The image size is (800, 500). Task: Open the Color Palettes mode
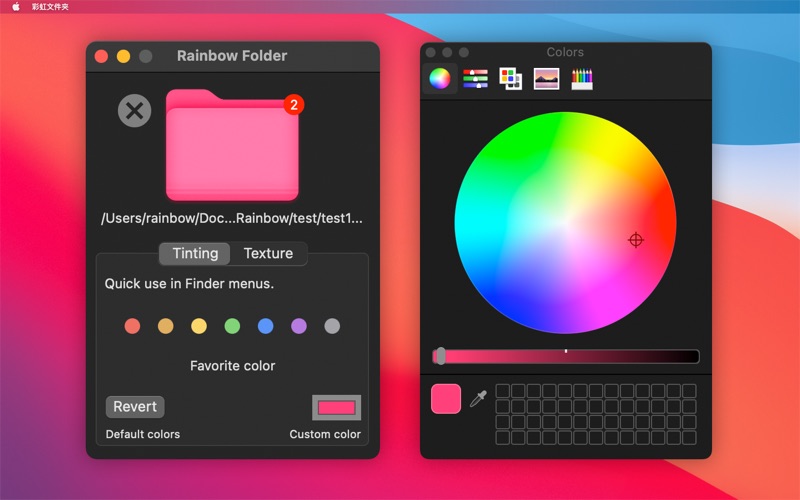click(x=510, y=79)
